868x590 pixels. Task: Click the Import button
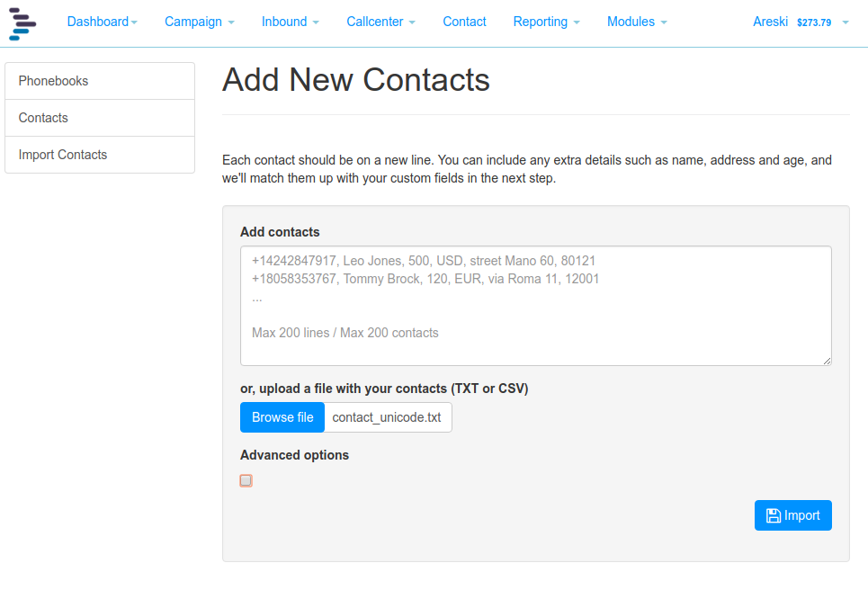coord(792,515)
